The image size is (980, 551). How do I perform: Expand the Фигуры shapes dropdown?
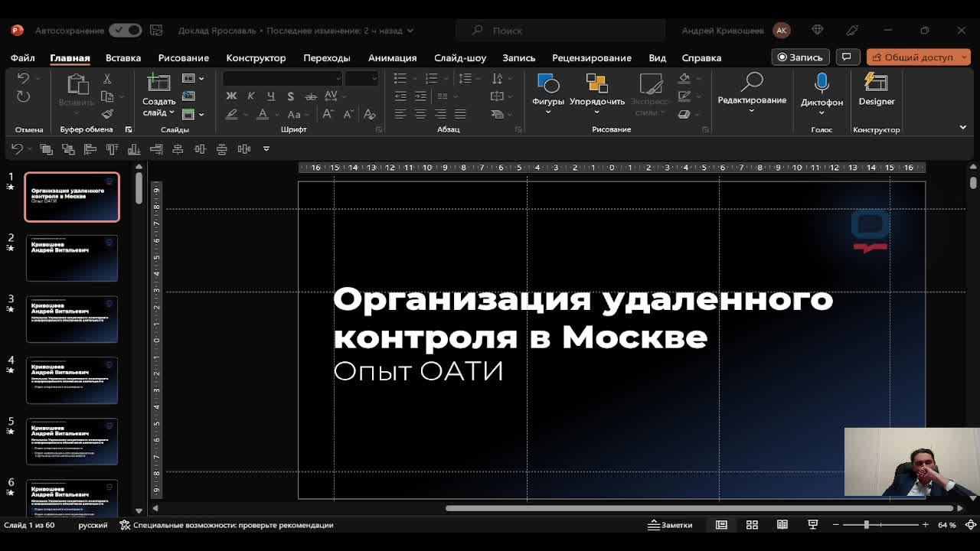(548, 112)
